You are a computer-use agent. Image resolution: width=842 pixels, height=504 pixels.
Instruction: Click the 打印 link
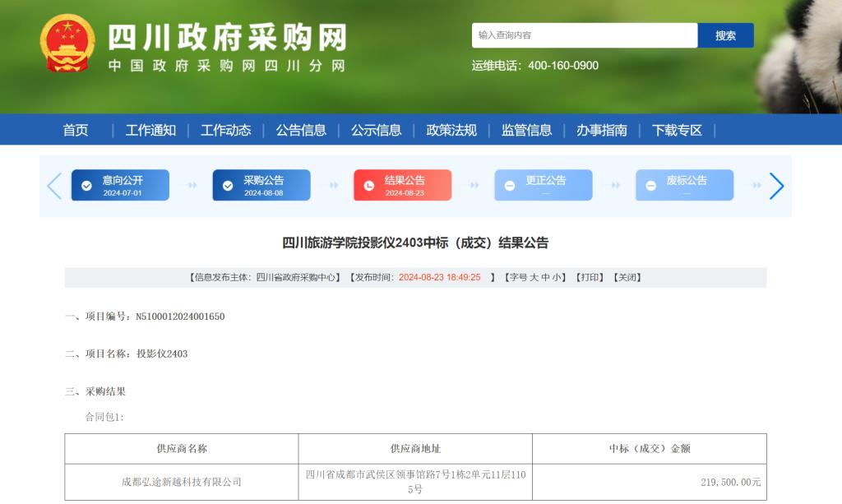tap(590, 278)
